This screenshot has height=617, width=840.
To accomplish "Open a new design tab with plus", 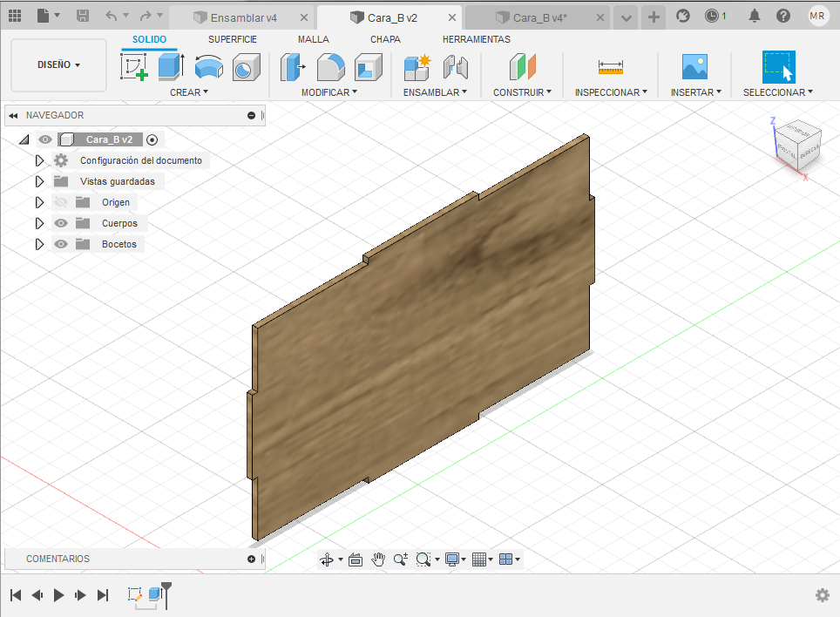I will [654, 17].
